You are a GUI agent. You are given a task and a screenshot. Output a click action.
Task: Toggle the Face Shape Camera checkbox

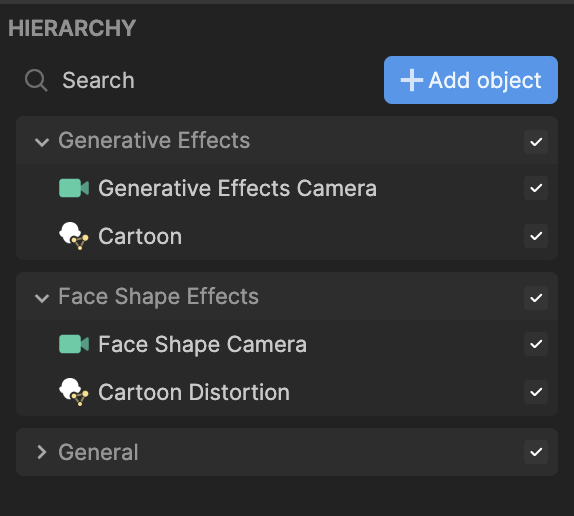[x=536, y=344]
